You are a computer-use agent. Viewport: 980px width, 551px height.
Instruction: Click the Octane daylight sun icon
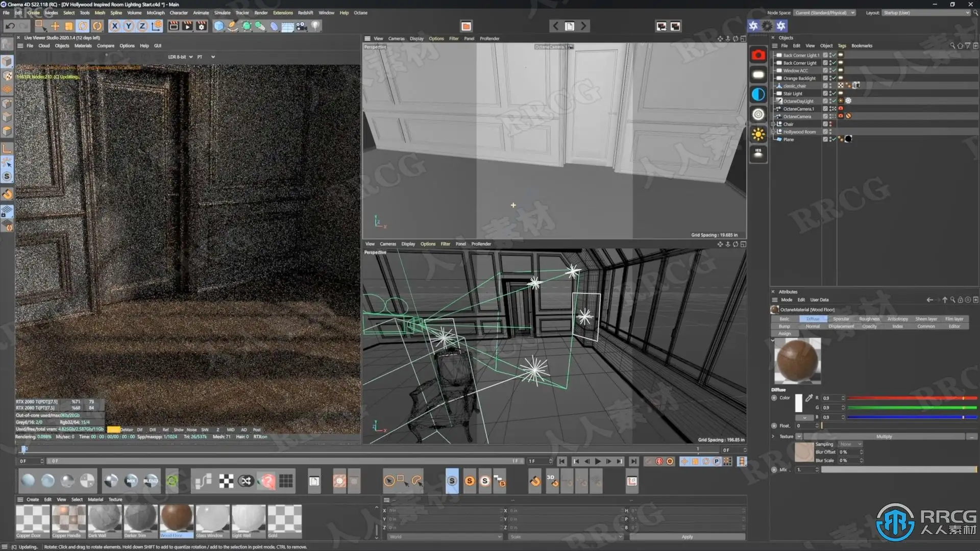coord(758,135)
